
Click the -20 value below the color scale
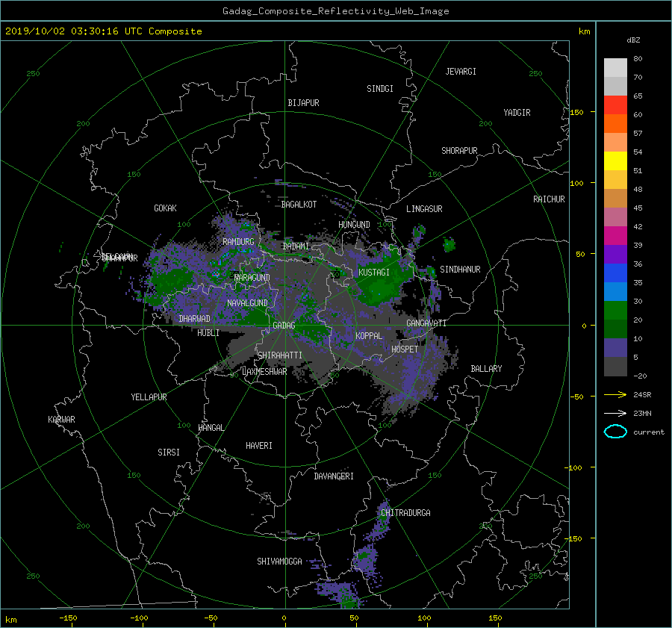(x=640, y=376)
